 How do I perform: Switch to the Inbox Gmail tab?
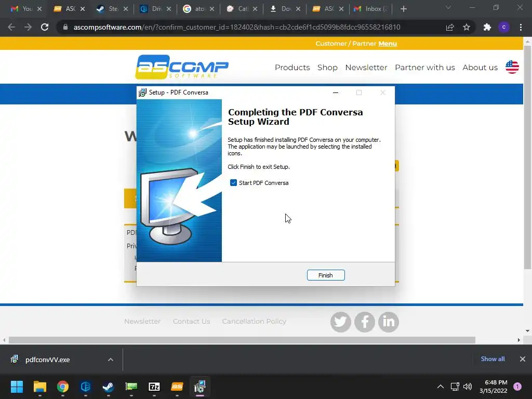369,9
